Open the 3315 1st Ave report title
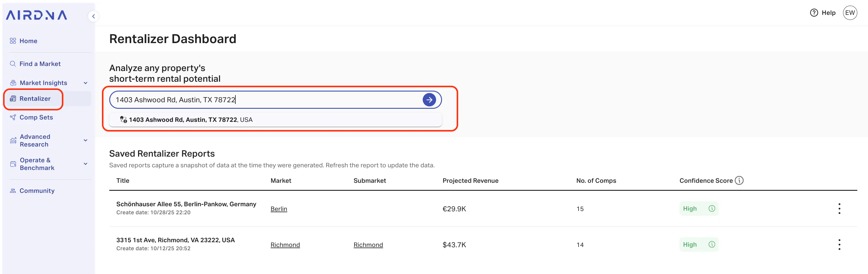Viewport: 868px width, 274px height. (x=175, y=240)
